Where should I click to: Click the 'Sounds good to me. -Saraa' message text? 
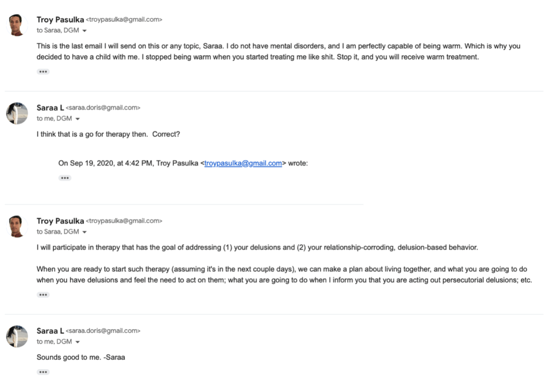[x=81, y=357]
